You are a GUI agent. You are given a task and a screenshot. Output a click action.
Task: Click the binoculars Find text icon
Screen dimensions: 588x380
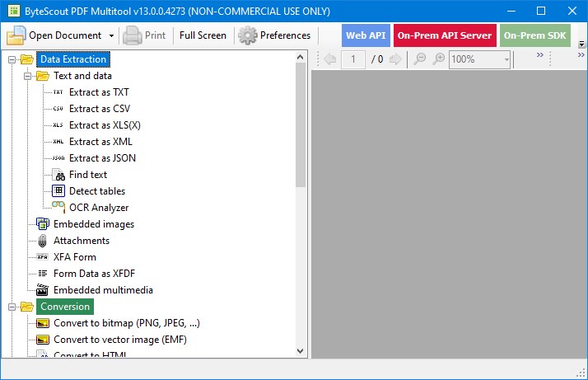58,175
